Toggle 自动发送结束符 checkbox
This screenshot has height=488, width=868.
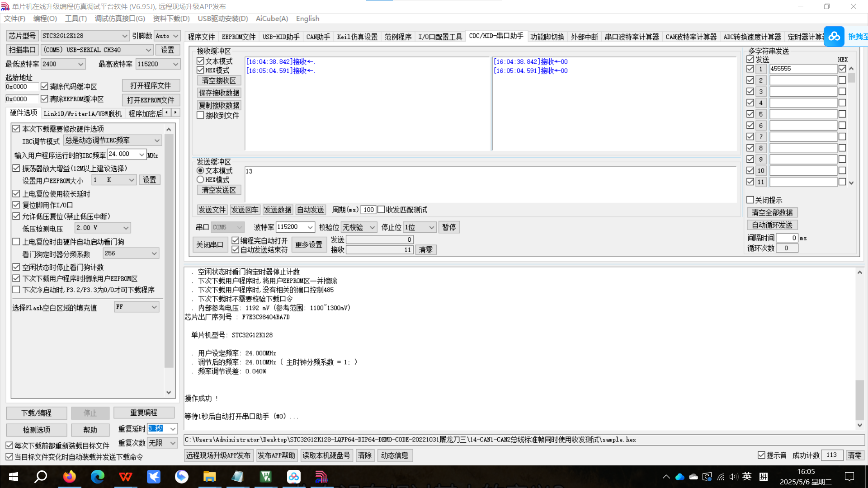(235, 249)
